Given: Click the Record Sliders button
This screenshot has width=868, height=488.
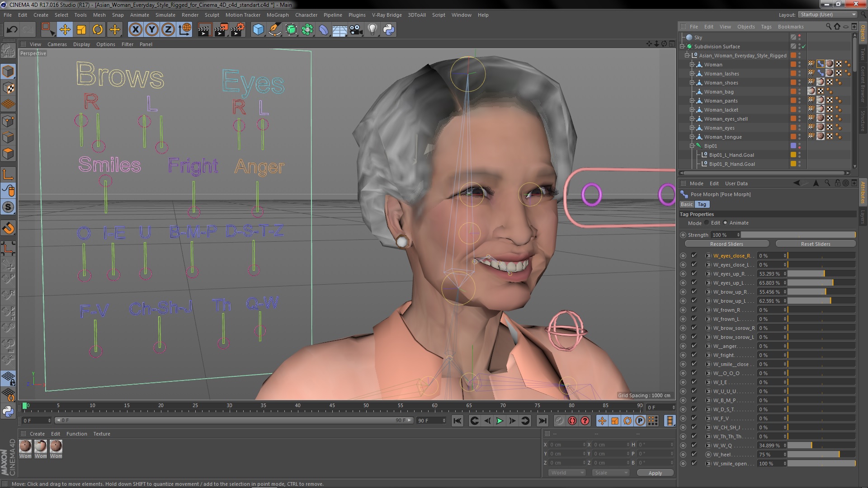Looking at the screenshot, I should [x=726, y=244].
